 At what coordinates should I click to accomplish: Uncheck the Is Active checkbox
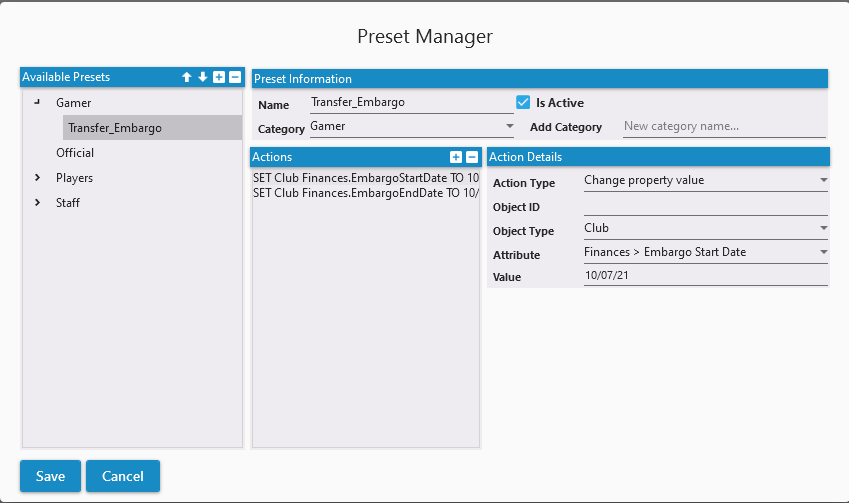point(522,102)
